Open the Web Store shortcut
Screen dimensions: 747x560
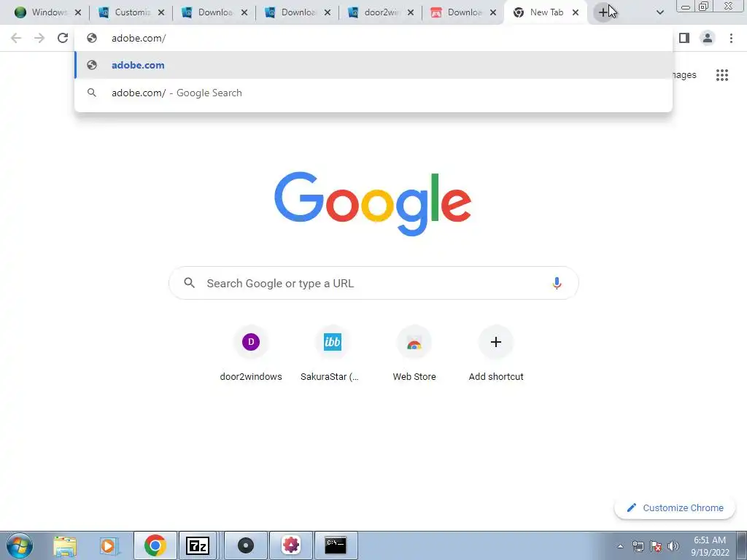(x=414, y=354)
